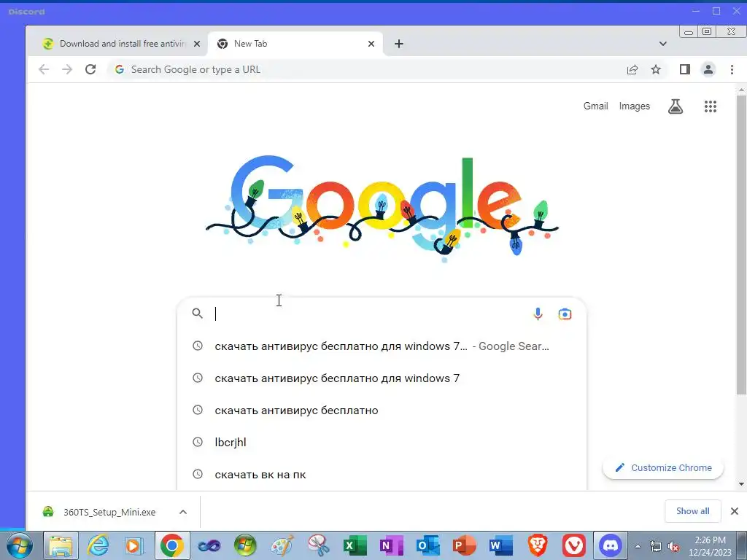The image size is (747, 560).
Task: Click the network tray icon
Action: click(656, 547)
